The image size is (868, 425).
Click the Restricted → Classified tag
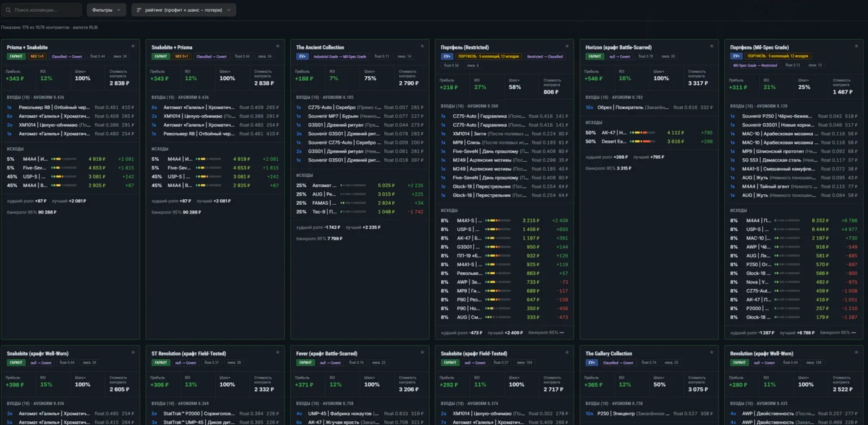pyautogui.click(x=545, y=56)
